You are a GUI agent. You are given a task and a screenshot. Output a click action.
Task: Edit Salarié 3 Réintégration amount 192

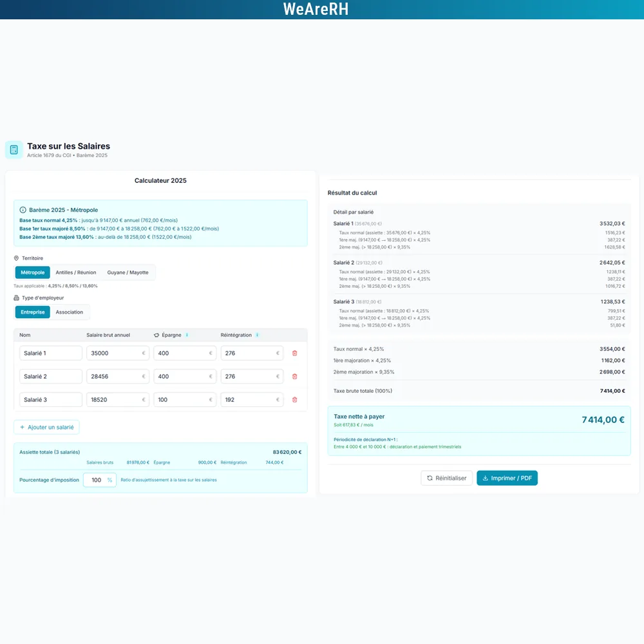coord(252,400)
